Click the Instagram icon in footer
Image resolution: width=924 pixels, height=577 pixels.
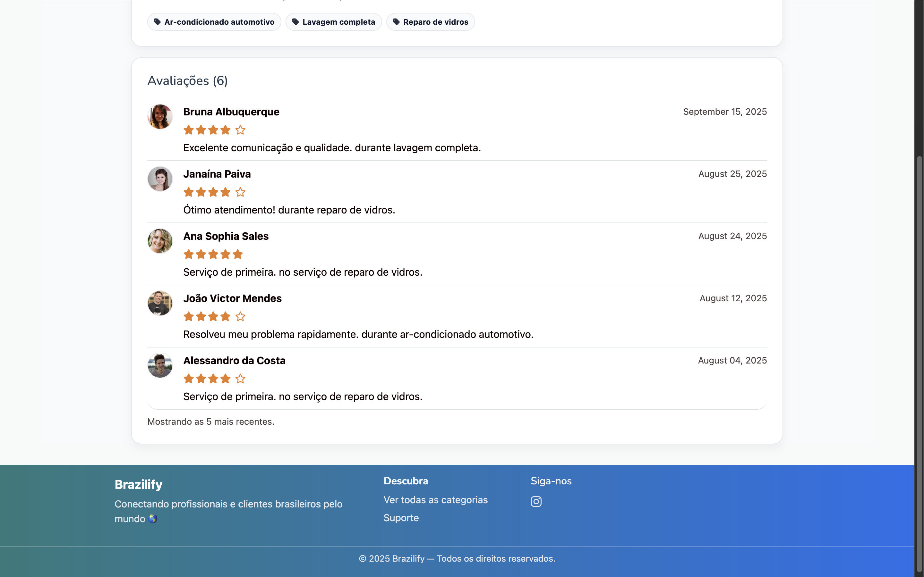pos(536,501)
